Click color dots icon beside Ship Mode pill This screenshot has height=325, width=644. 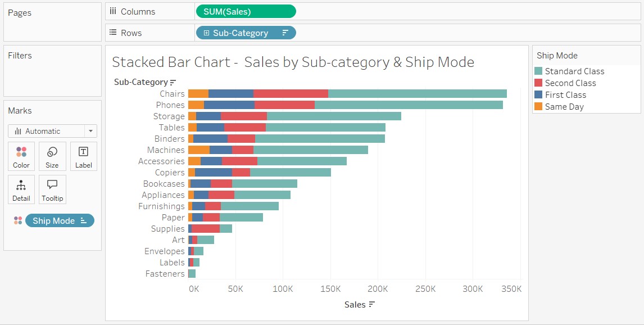(x=18, y=221)
